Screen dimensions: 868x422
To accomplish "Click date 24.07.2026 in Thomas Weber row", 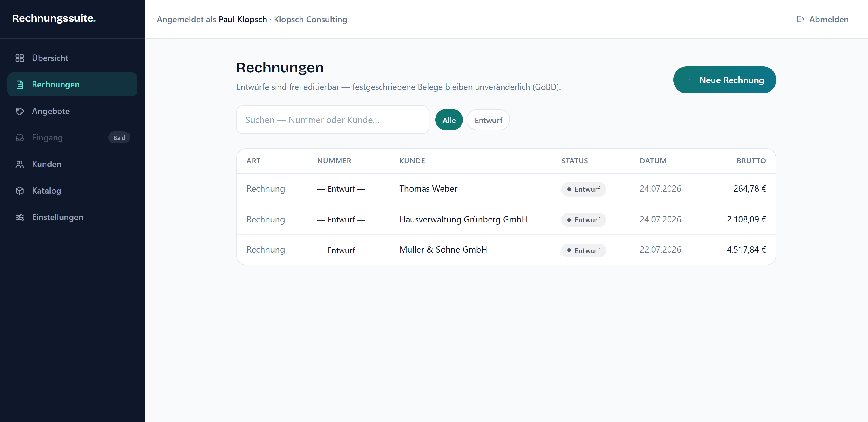I will point(660,189).
